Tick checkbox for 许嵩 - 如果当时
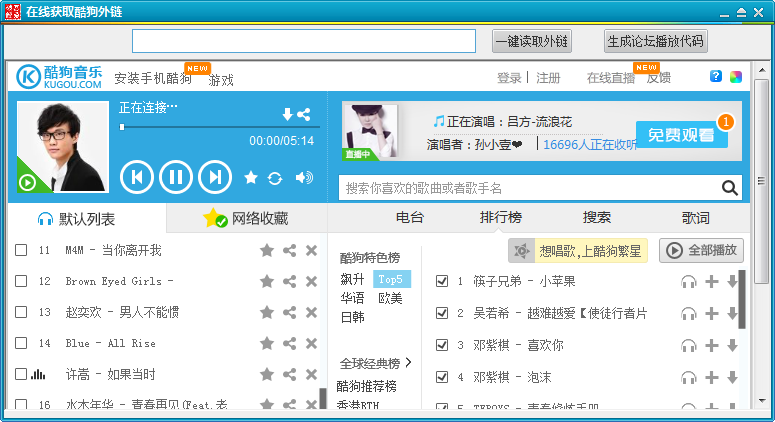The height and width of the screenshot is (422, 775). coord(21,374)
